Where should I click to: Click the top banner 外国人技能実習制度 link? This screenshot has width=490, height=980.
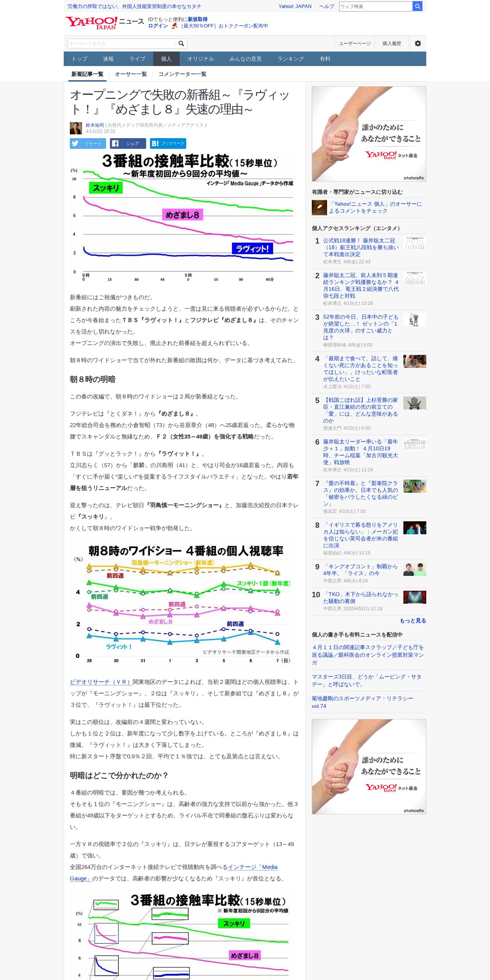[x=134, y=6]
